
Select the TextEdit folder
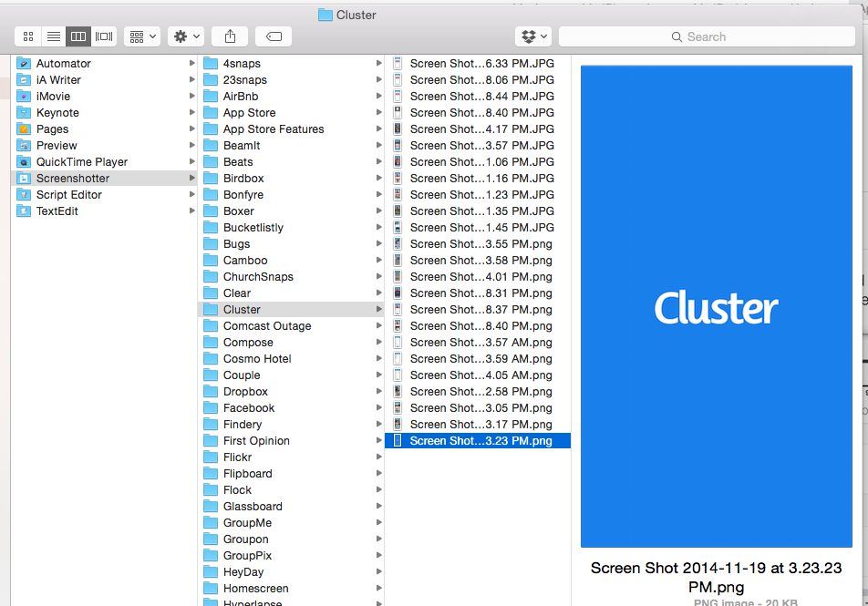(104, 211)
